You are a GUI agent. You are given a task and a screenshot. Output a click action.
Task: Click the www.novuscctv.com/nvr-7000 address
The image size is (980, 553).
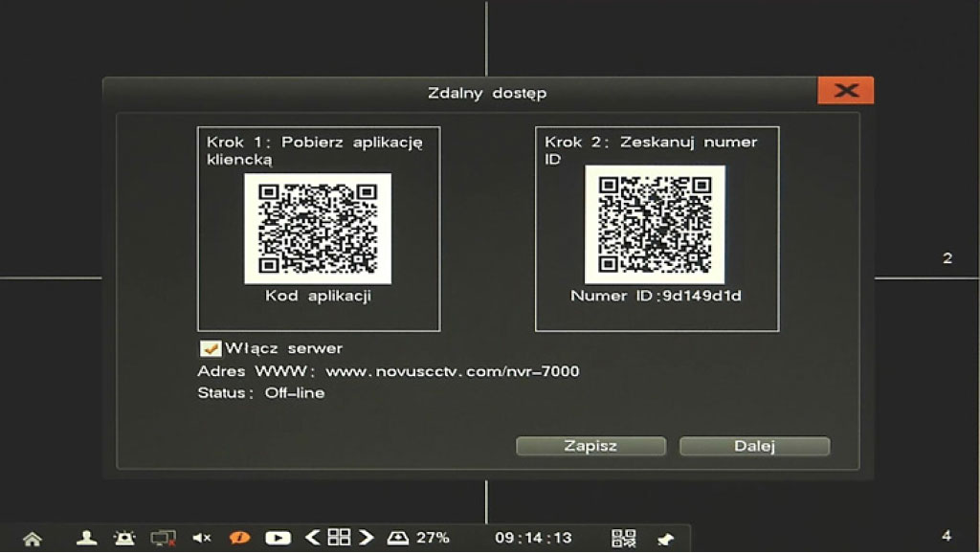[453, 371]
